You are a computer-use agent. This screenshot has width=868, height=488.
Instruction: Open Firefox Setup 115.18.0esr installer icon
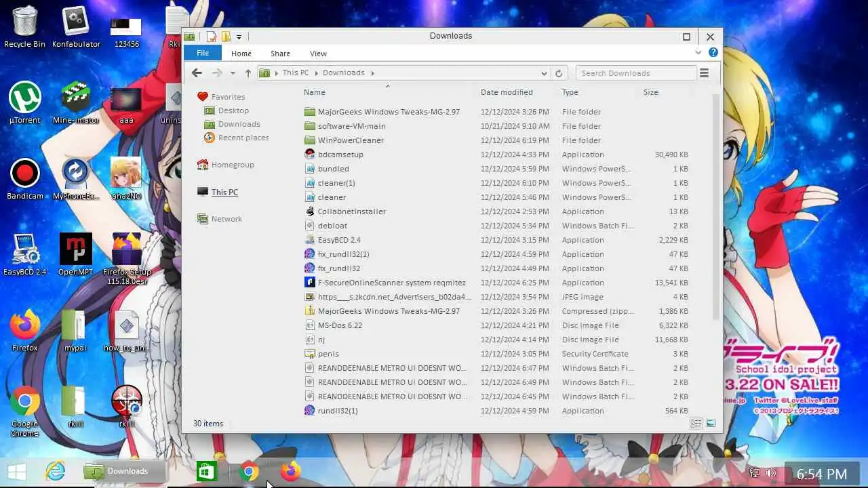(127, 259)
